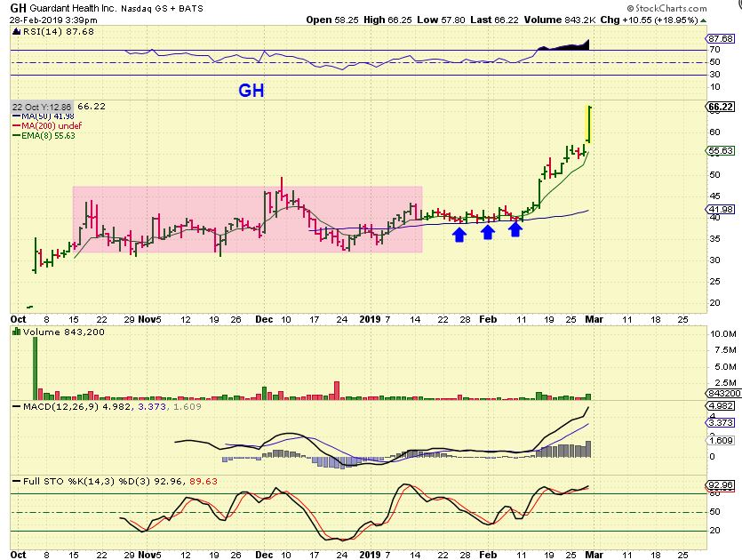Click the 5.0M label on volume axis

tap(723, 367)
